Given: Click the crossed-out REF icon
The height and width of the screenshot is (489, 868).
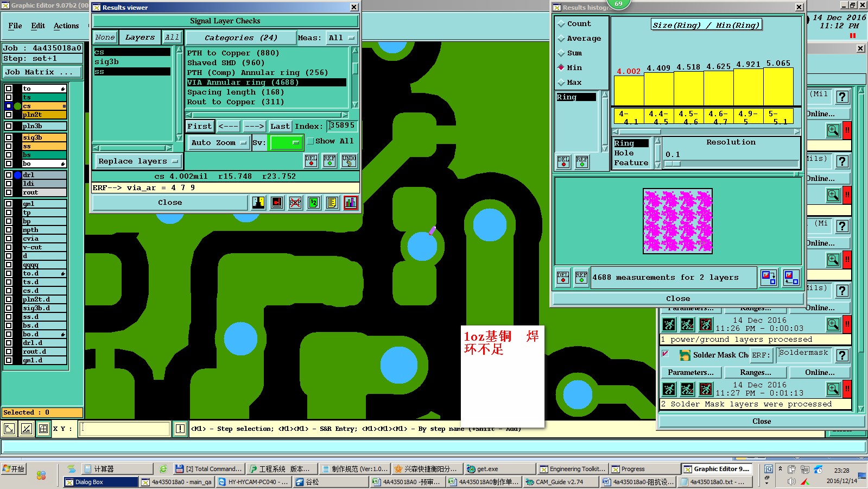Looking at the screenshot, I should coord(295,203).
